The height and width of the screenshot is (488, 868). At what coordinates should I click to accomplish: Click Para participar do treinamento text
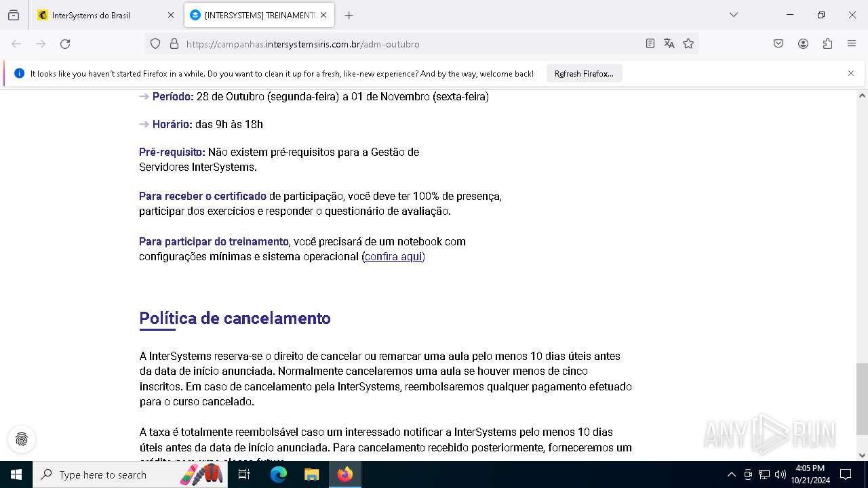[214, 241]
